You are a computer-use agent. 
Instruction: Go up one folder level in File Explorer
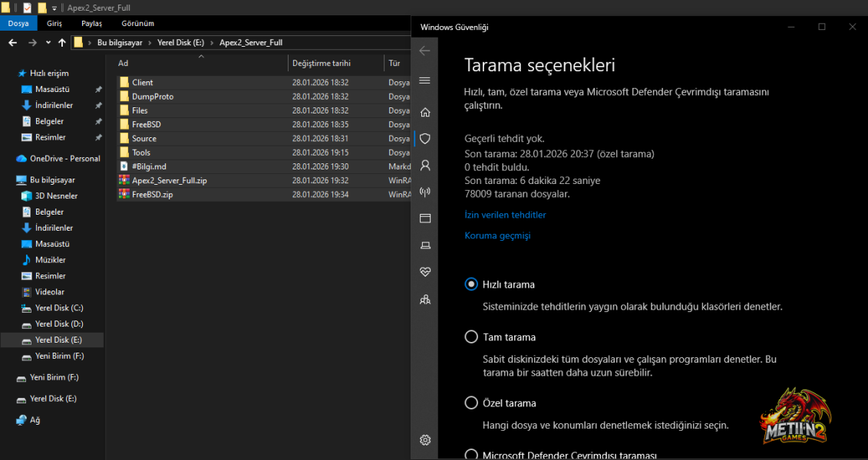(x=62, y=43)
